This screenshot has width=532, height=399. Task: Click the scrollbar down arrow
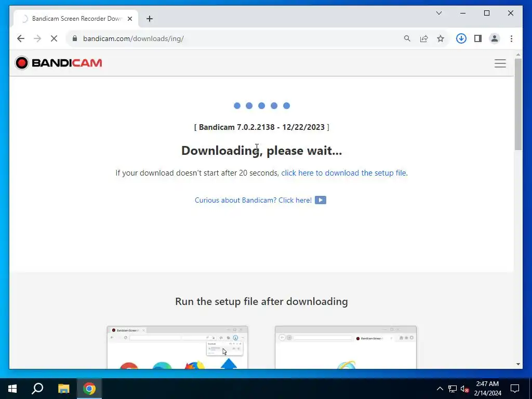click(x=518, y=364)
